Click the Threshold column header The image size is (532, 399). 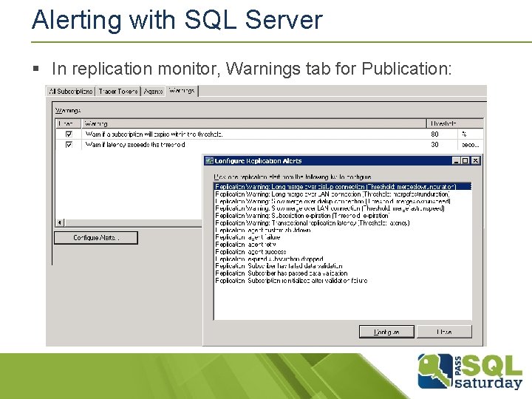point(455,123)
